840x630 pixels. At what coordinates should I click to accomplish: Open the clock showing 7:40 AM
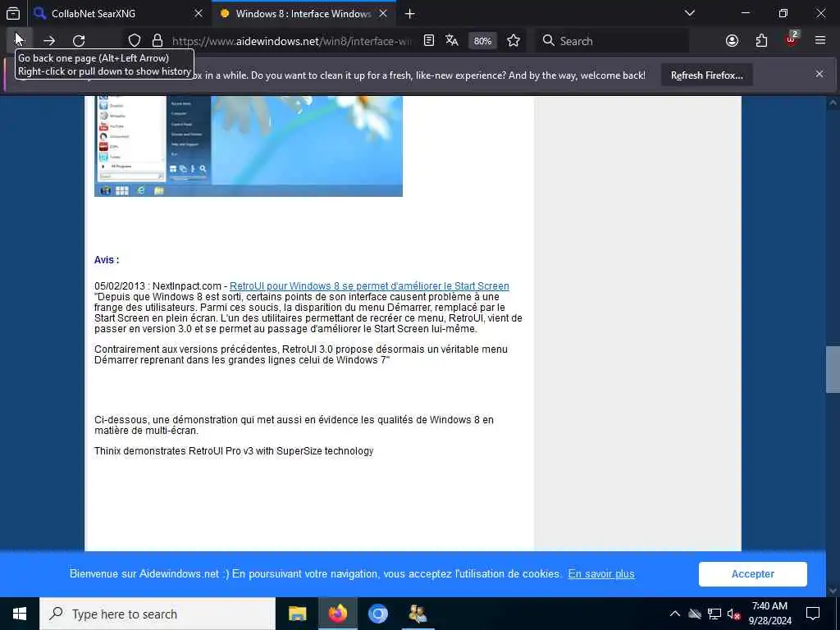point(769,614)
